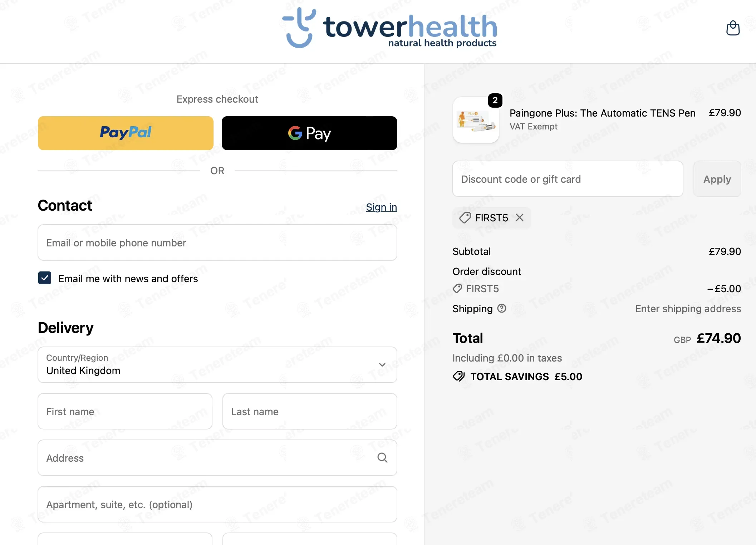Screen dimensions: 756x545
Task: Click the Sign in link
Action: tap(382, 207)
